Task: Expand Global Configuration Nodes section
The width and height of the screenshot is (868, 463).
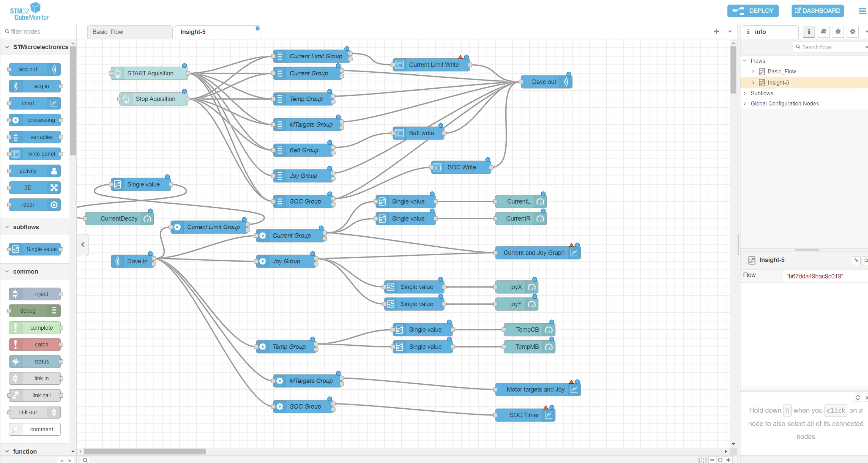Action: 745,104
